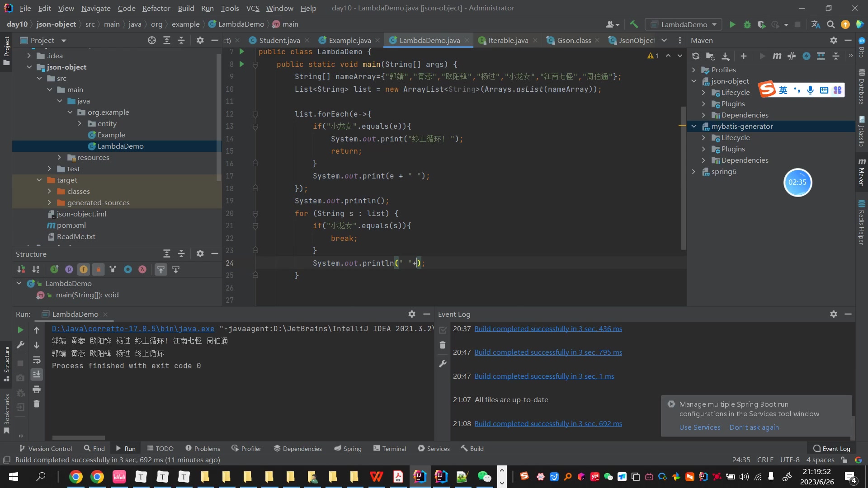Screen dimensions: 868x488
Task: Open the Refactor menu
Action: [x=156, y=8]
